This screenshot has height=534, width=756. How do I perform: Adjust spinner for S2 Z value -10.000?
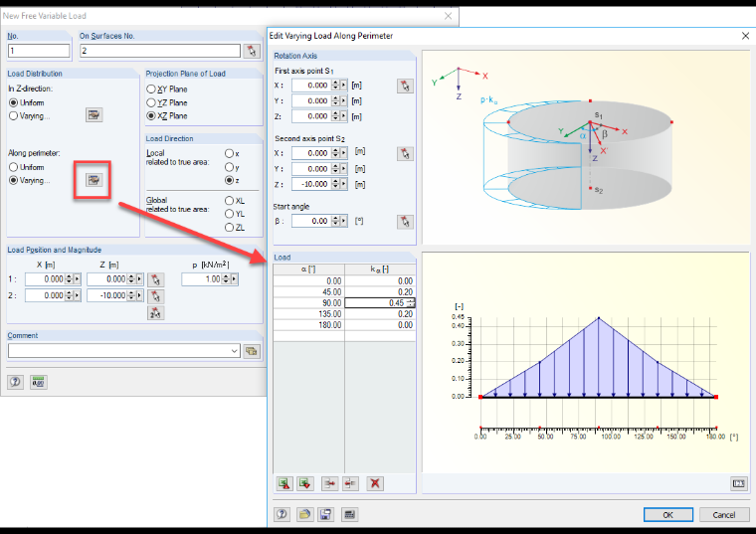coord(335,184)
